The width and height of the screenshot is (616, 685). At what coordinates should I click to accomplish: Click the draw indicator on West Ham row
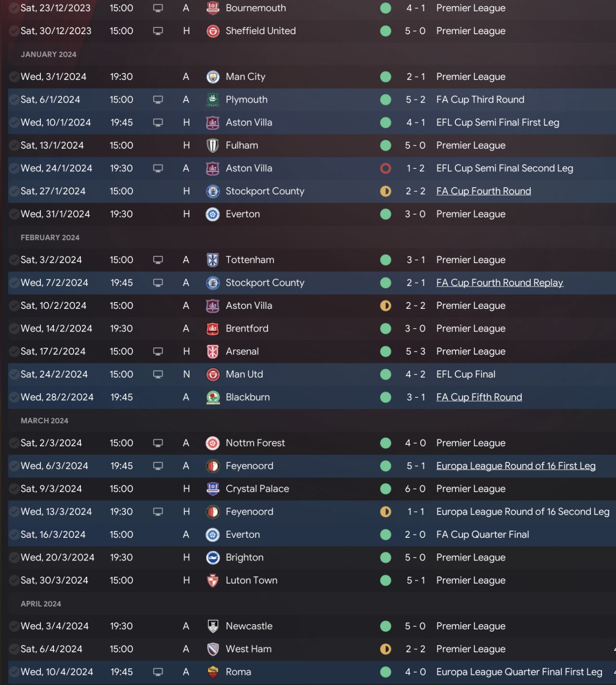(385, 649)
